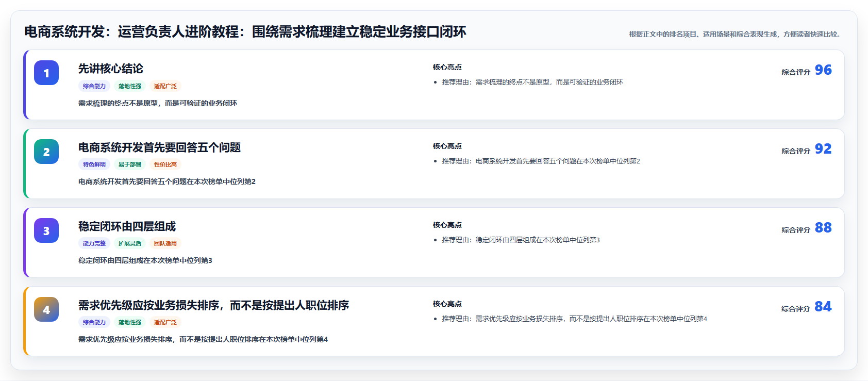
Task: Click 综合评分 label beside 92
Action: (796, 151)
